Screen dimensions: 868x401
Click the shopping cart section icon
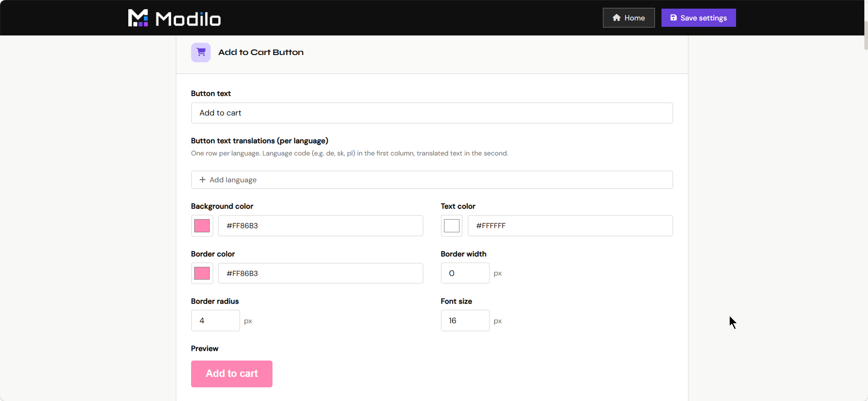point(201,52)
